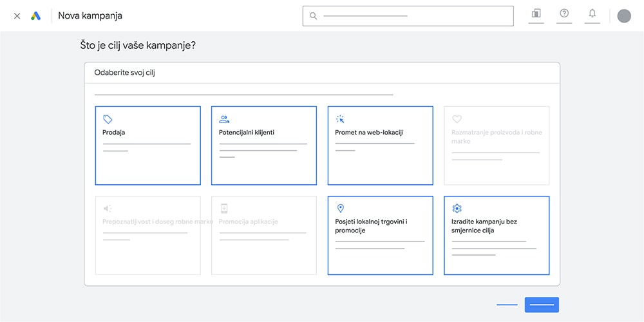The width and height of the screenshot is (644, 322).
Task: Click the people icon on Potencijalni klijenti
Action: point(224,119)
